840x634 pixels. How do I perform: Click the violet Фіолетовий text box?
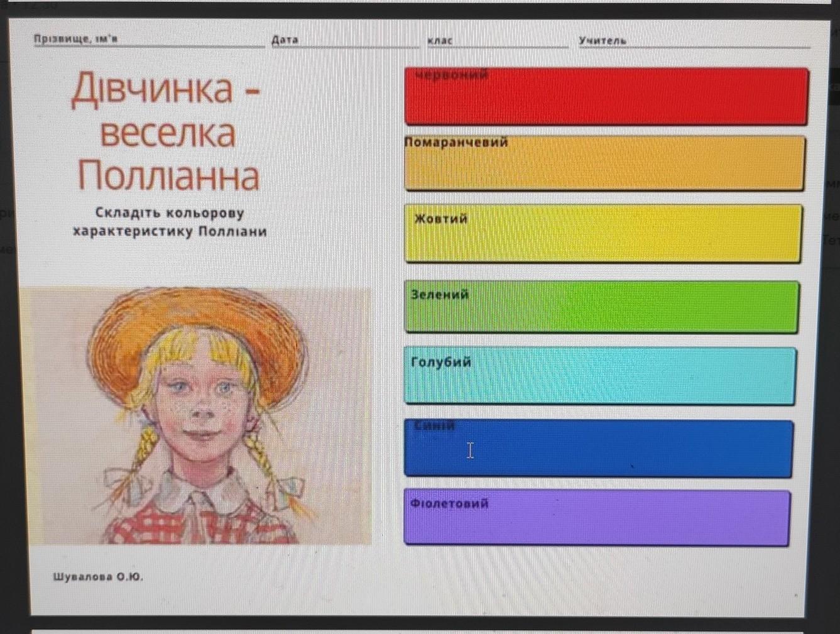click(597, 517)
